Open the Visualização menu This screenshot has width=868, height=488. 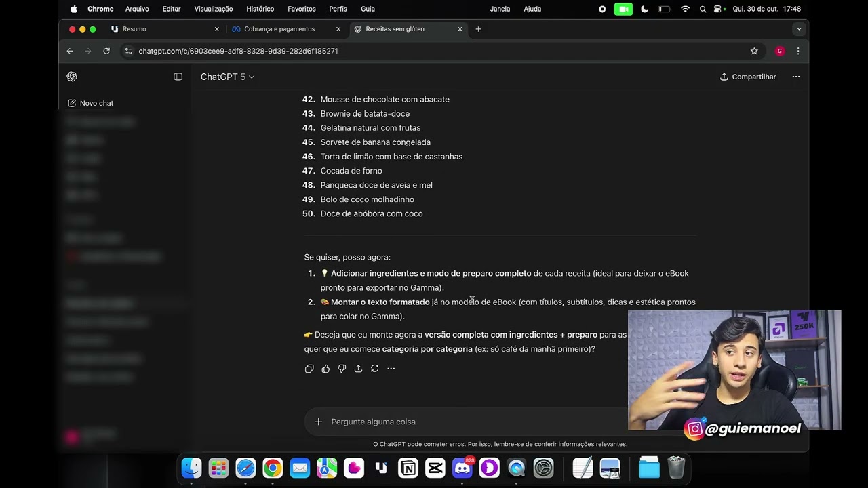tap(214, 9)
